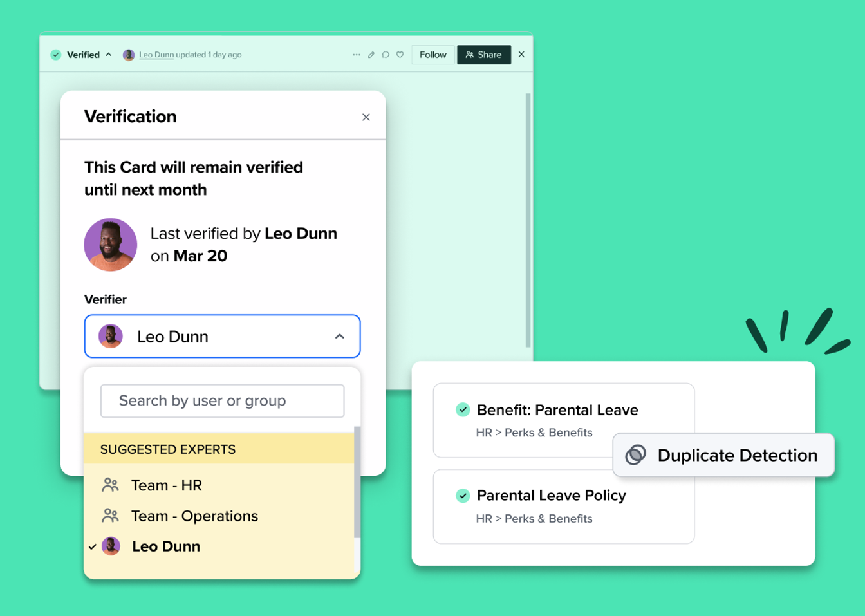The height and width of the screenshot is (616, 865).
Task: Favorite the card using the heart icon
Action: pos(400,55)
